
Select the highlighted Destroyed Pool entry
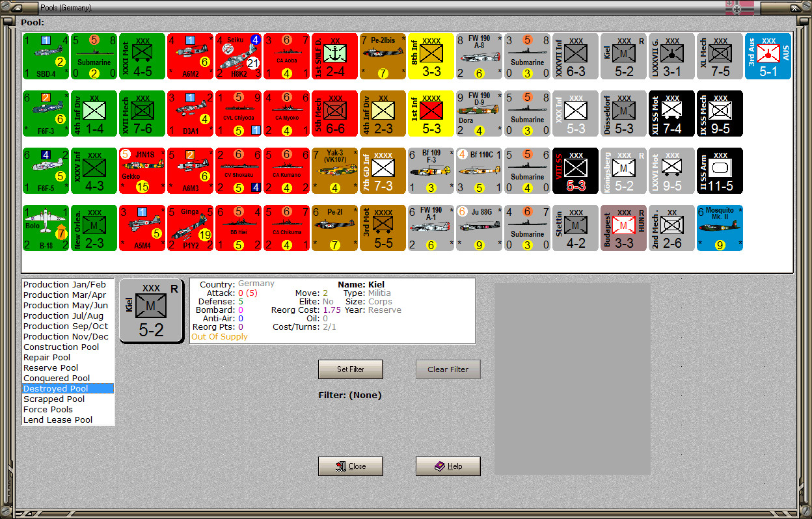click(x=68, y=389)
